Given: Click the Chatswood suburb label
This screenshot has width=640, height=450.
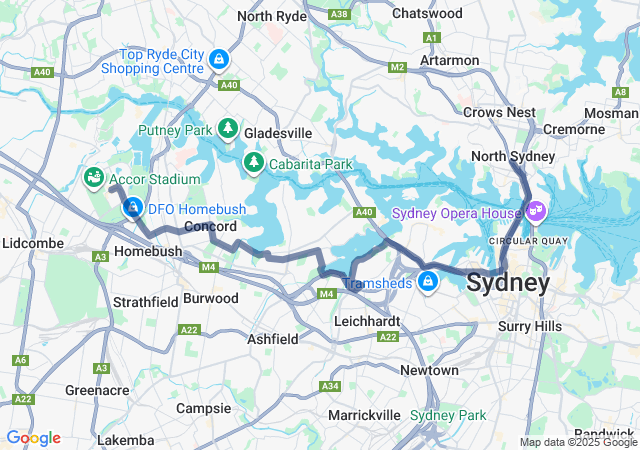Looking at the screenshot, I should [x=427, y=13].
